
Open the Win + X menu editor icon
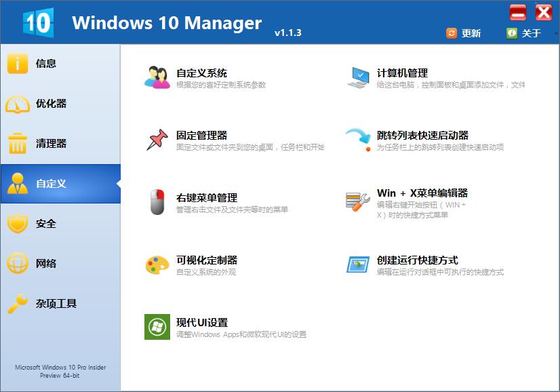click(x=358, y=201)
